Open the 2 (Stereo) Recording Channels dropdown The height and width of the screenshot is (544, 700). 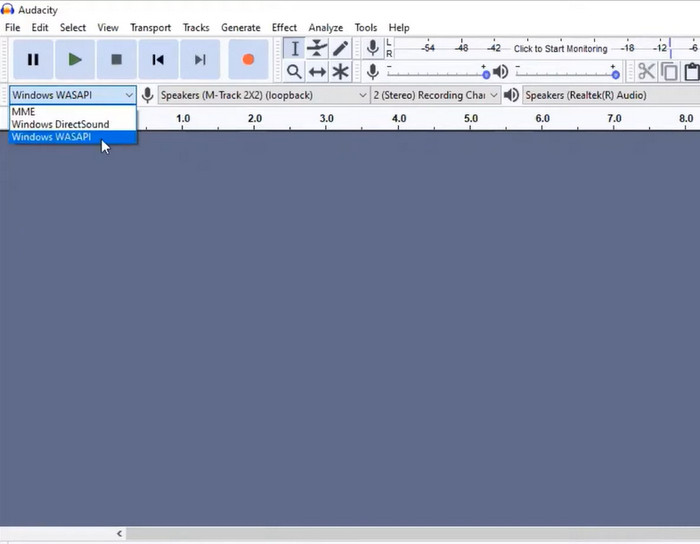click(x=435, y=95)
